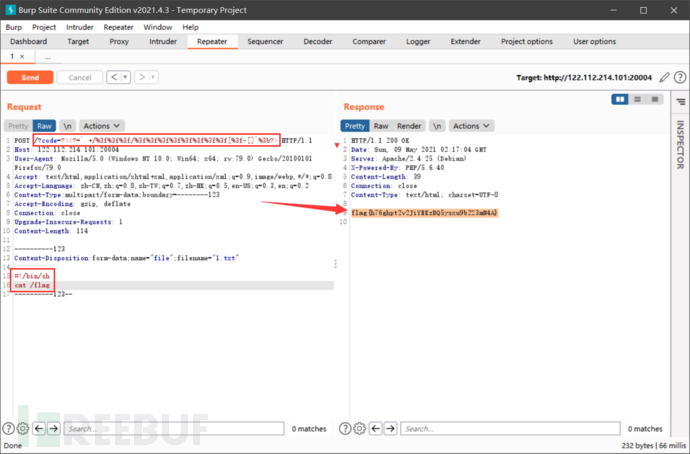Screen dimensions: 690x454
Task: Click the 'Target: http://122.112.214.101:20004' text
Action: pos(584,77)
